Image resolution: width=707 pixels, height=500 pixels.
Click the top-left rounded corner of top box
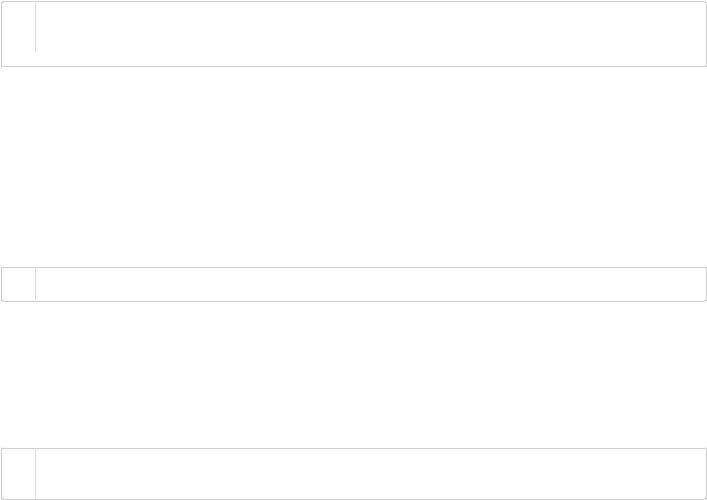pyautogui.click(x=2, y=2)
